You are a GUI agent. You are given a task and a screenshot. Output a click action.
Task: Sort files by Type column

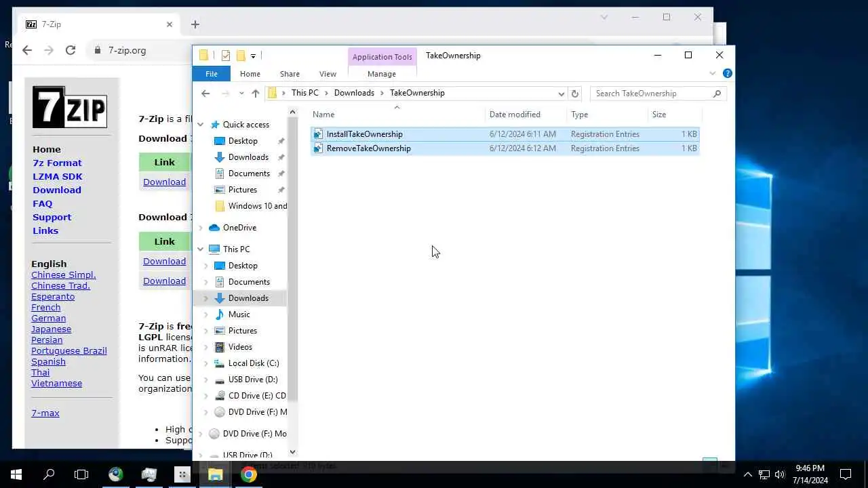coord(608,115)
